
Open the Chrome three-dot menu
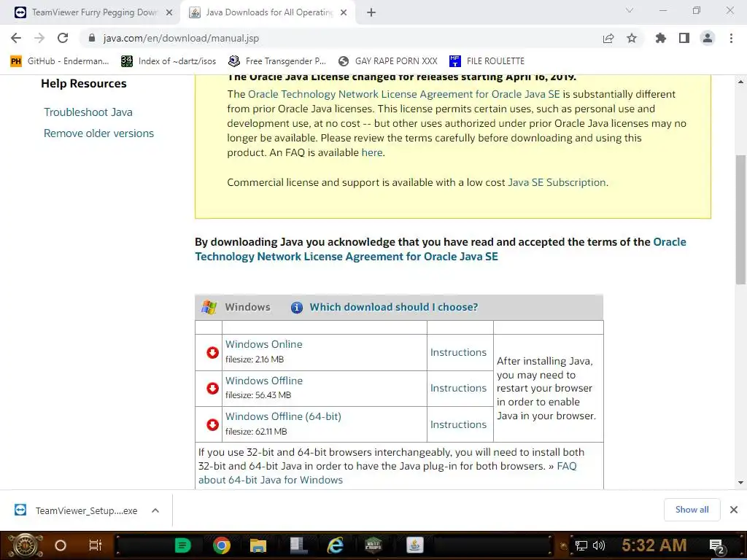coord(731,38)
